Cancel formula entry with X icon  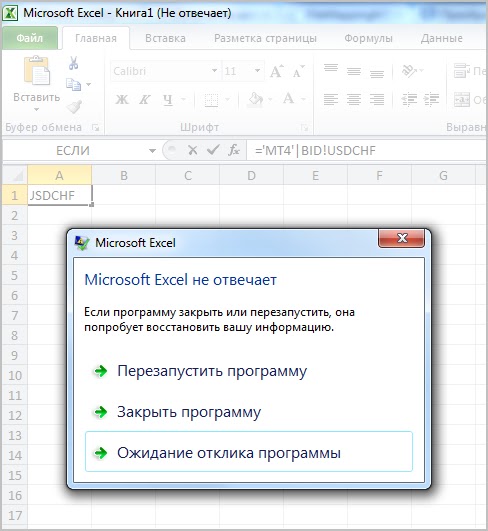(193, 150)
